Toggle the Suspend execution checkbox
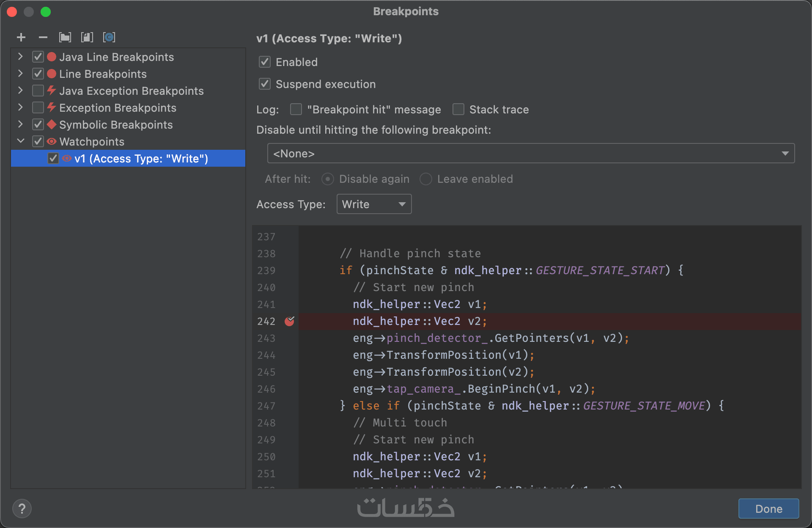 pyautogui.click(x=265, y=84)
